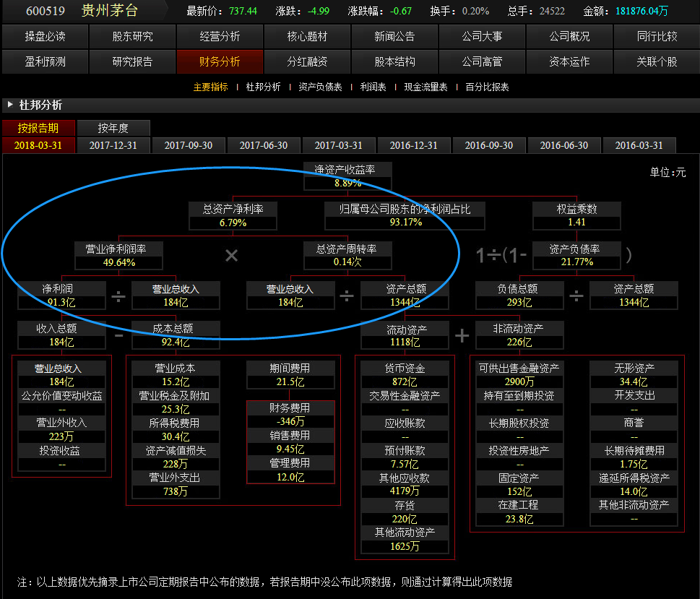The width and height of the screenshot is (700, 599).
Task: Click the 净资产收益率 8.89% box
Action: [x=347, y=176]
